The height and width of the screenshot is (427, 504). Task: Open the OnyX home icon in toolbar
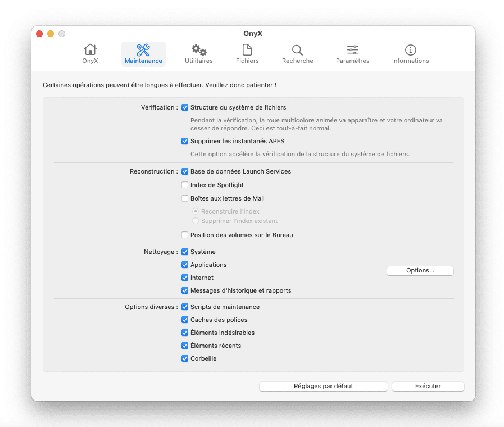(x=90, y=50)
